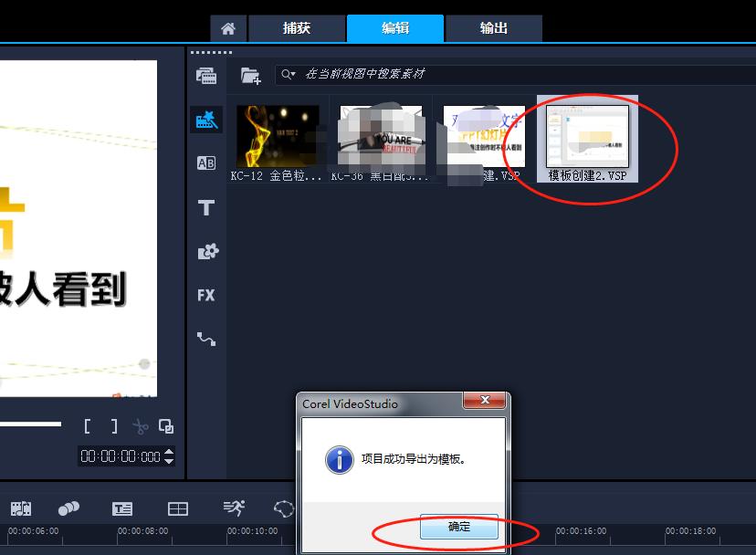756x555 pixels.
Task: Click the 00:00:06:00 timeline ruler mark
Action: tap(33, 531)
